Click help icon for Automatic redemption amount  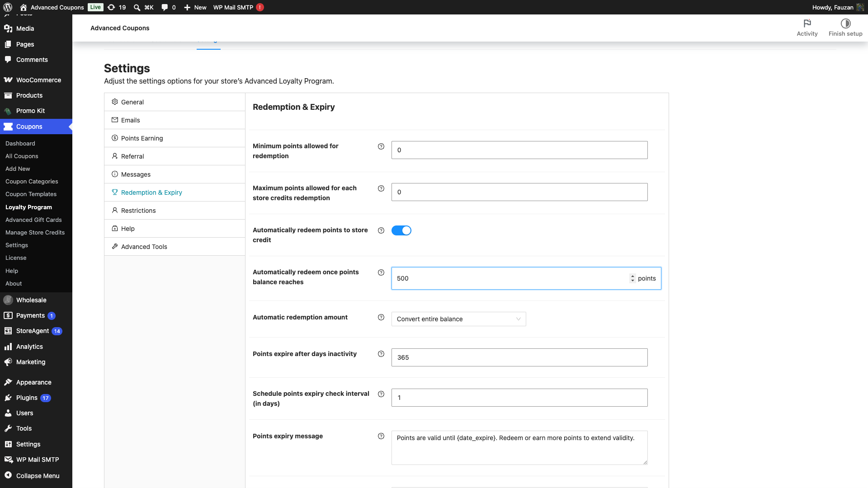pos(381,318)
